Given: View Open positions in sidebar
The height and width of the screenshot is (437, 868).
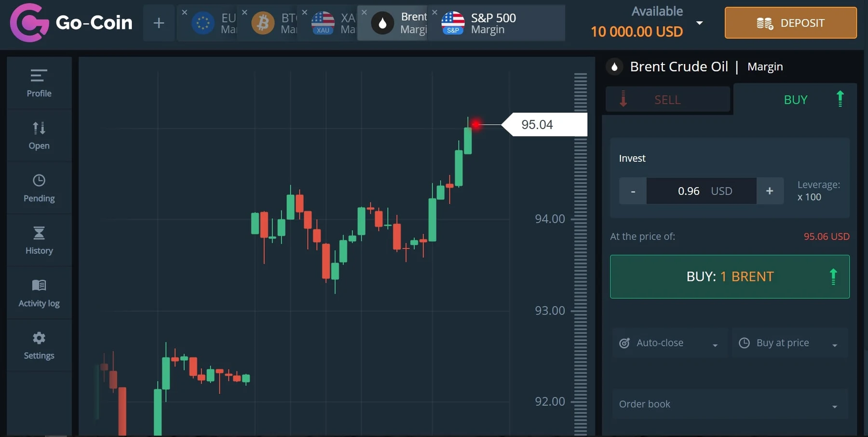Looking at the screenshot, I should (x=39, y=135).
